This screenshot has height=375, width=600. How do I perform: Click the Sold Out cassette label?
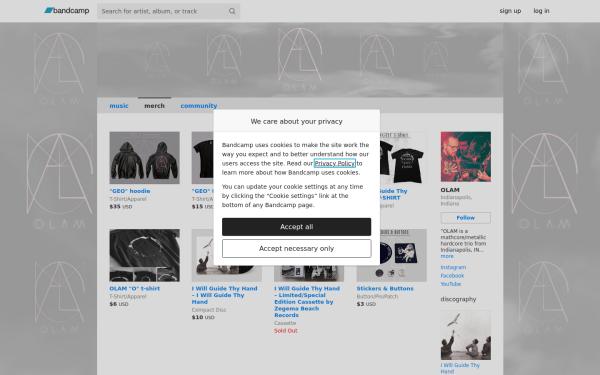(285, 331)
